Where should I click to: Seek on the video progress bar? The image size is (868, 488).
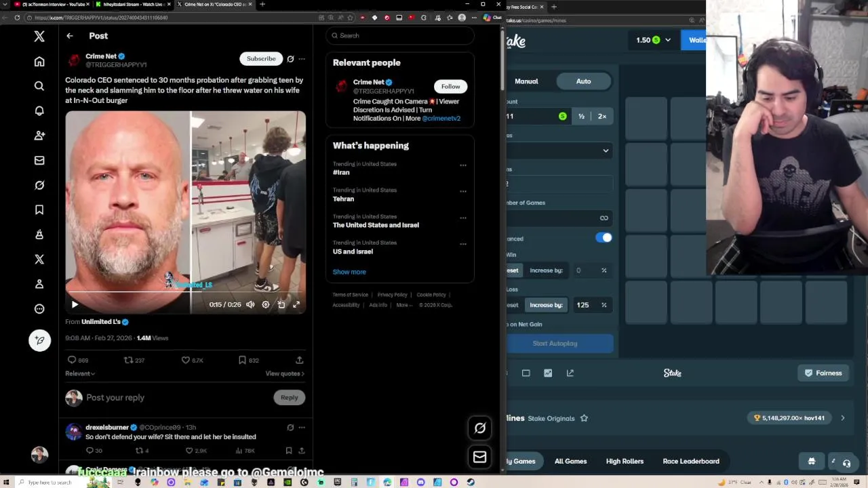coord(185,293)
